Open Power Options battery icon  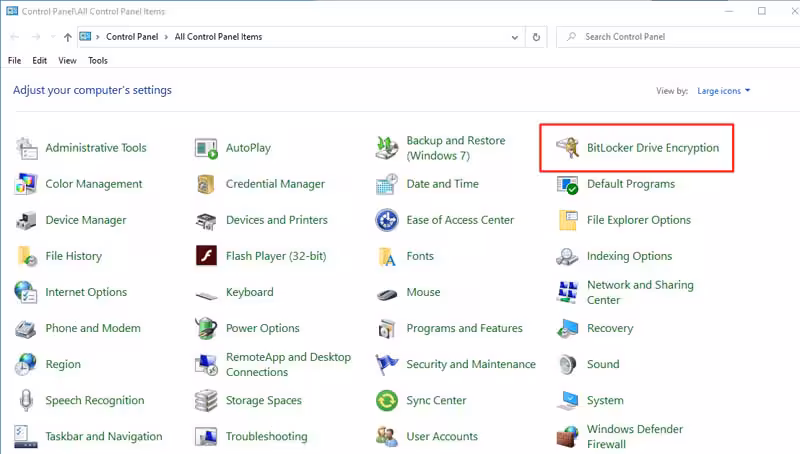206,329
